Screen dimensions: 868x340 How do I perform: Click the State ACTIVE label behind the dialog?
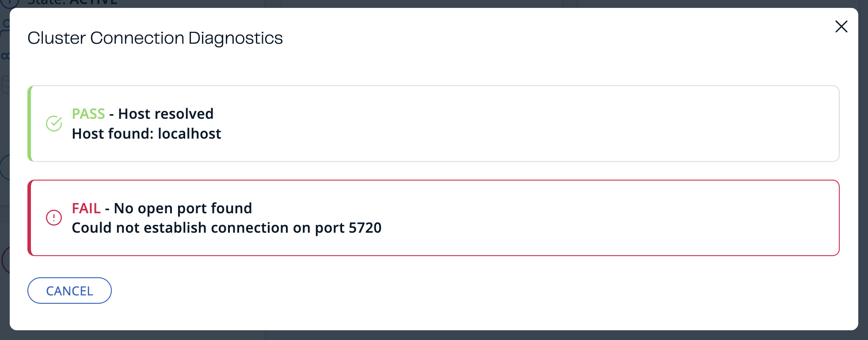coord(71,3)
